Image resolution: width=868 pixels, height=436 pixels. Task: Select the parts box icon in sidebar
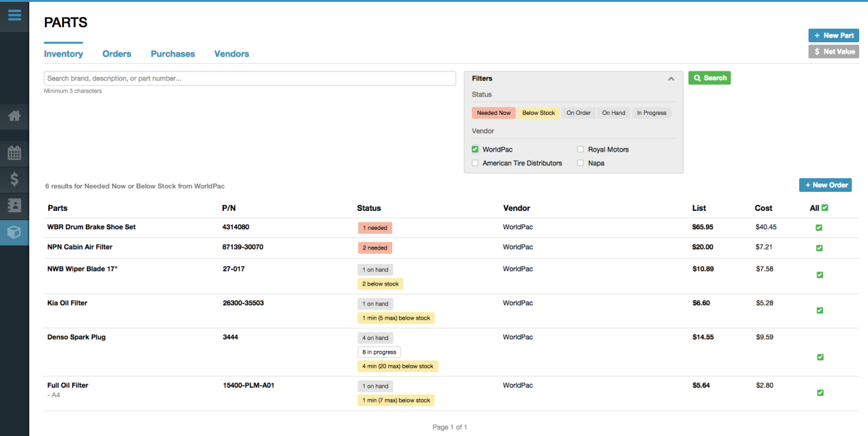click(14, 232)
